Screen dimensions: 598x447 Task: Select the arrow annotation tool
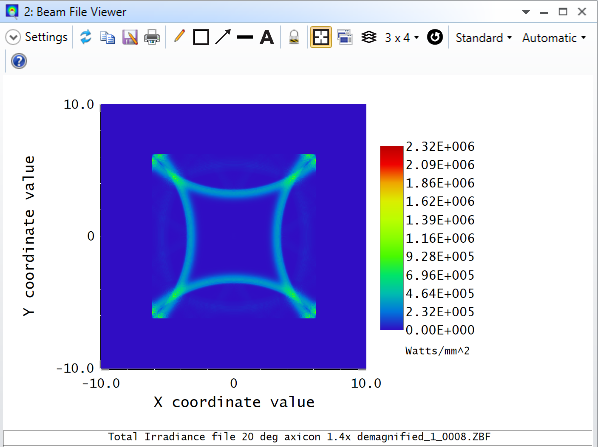(x=223, y=37)
